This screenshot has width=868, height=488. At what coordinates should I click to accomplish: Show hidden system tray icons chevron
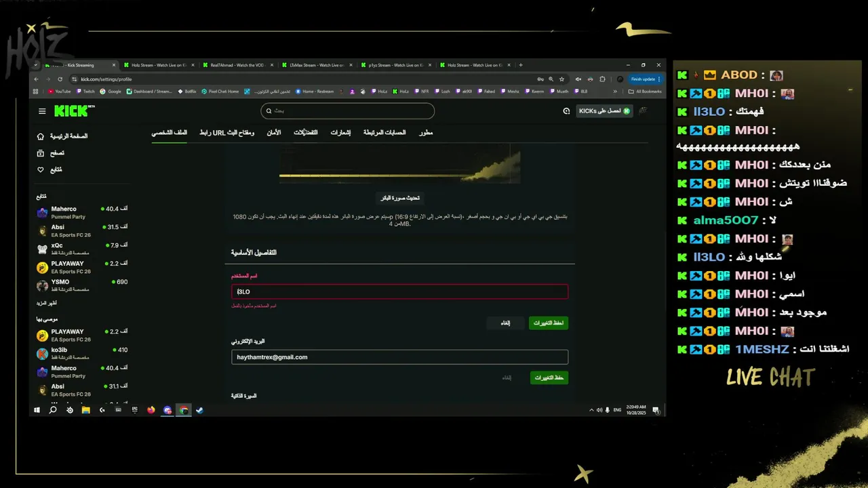tap(591, 410)
